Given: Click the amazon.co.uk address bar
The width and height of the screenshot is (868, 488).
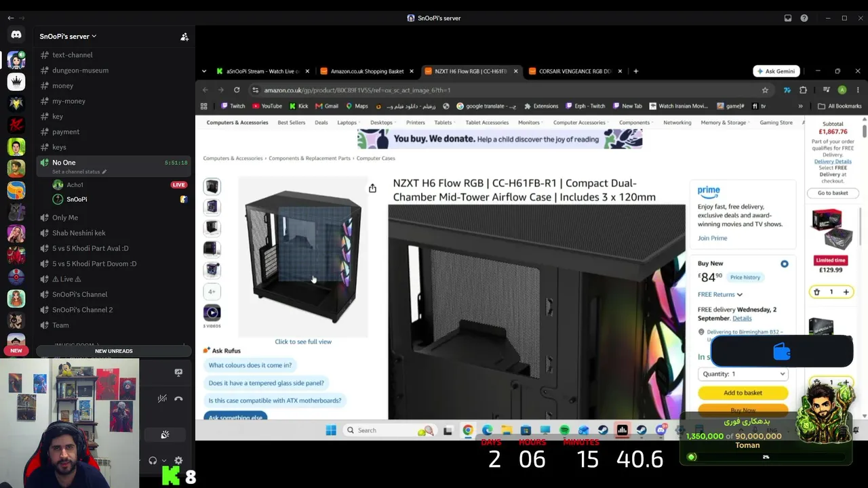Looking at the screenshot, I should [502, 90].
